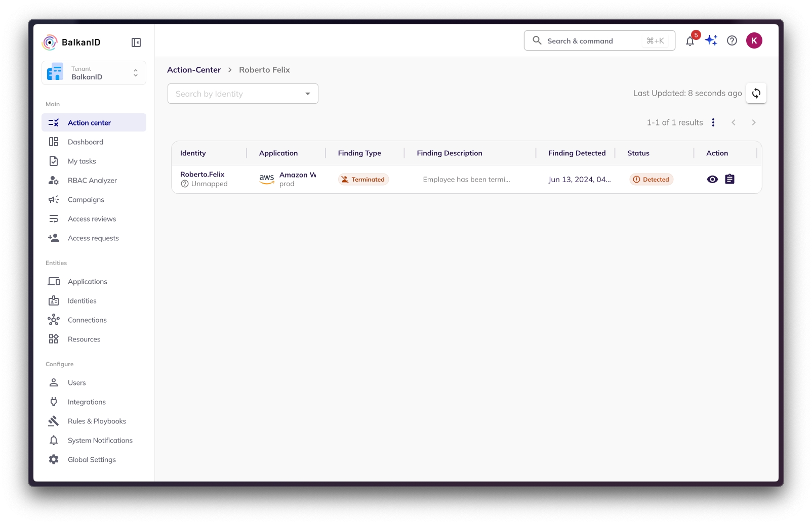Go to Dashboard
Viewport: 812px width, 524px height.
coord(94,142)
